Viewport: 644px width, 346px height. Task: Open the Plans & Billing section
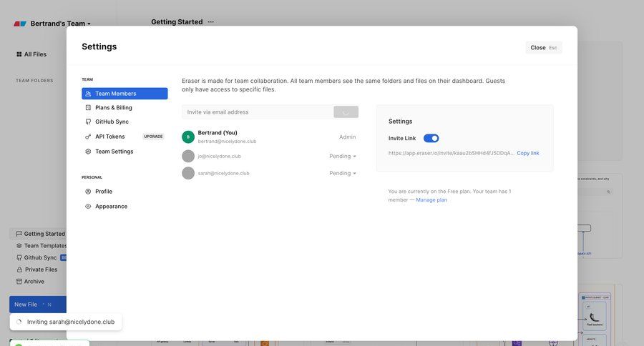pyautogui.click(x=114, y=107)
